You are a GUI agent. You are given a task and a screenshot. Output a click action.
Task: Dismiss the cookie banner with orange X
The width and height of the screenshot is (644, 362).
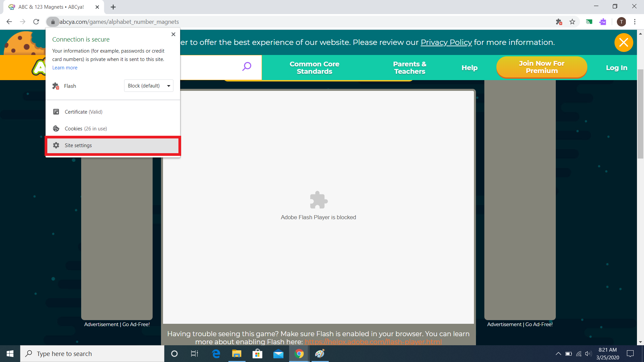624,43
